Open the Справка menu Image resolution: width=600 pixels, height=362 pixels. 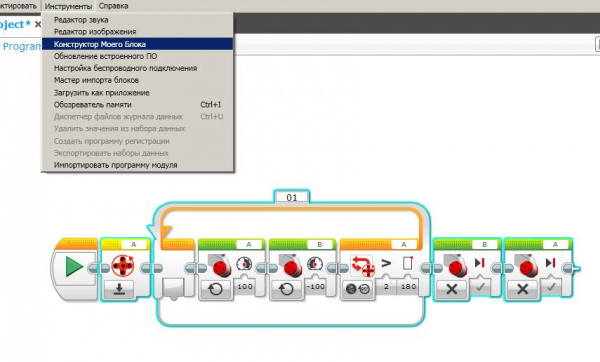(x=113, y=6)
